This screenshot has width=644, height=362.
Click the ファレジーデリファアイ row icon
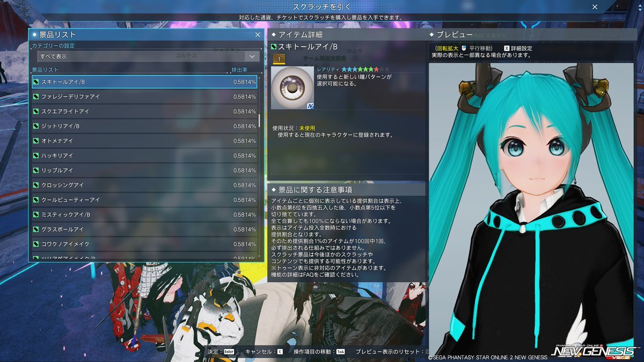pyautogui.click(x=36, y=97)
